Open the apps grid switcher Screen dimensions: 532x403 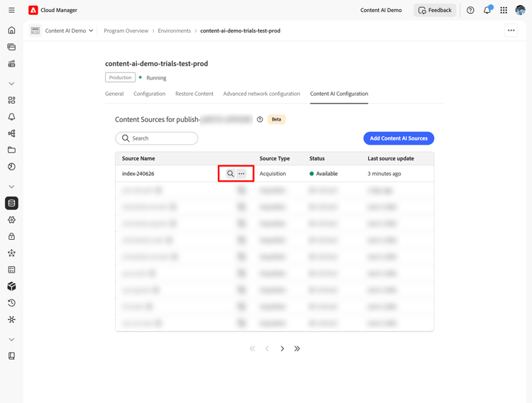point(504,10)
